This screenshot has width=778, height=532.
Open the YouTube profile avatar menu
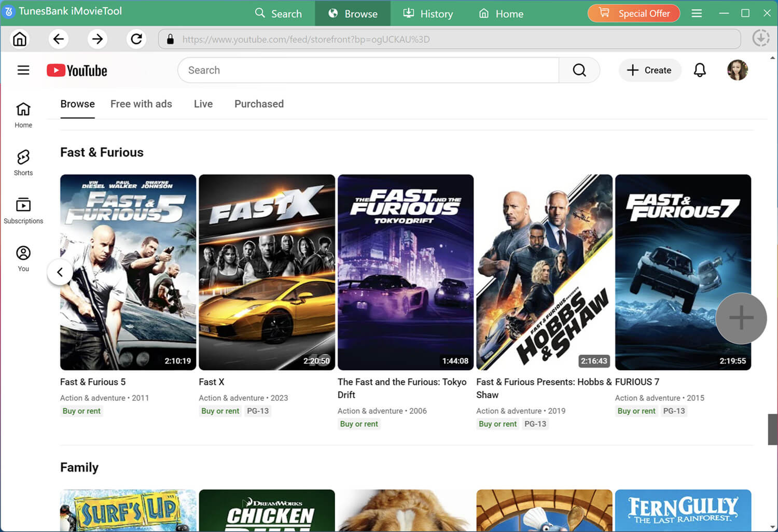[737, 70]
